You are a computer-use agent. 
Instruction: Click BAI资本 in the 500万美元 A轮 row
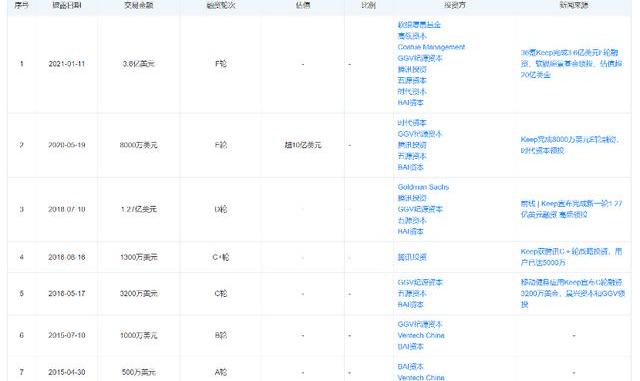[411, 366]
